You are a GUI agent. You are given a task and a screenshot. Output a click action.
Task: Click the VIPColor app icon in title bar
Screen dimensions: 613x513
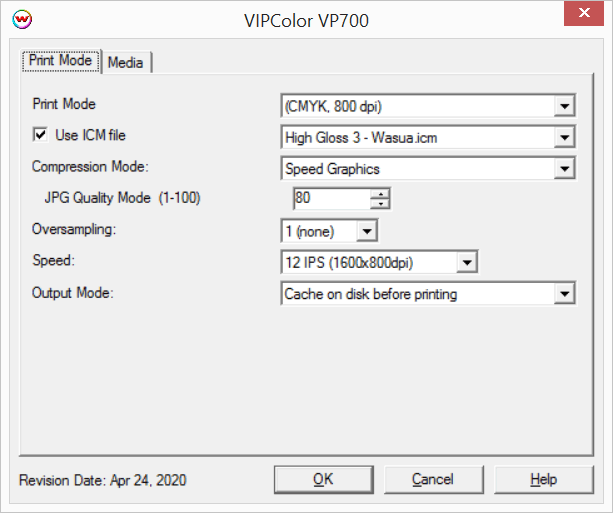(x=22, y=19)
